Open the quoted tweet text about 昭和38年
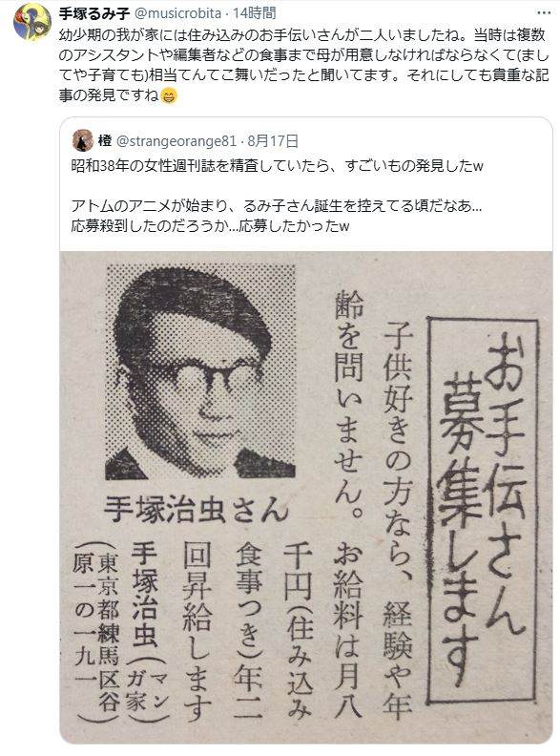The height and width of the screenshot is (756, 560). pyautogui.click(x=277, y=166)
